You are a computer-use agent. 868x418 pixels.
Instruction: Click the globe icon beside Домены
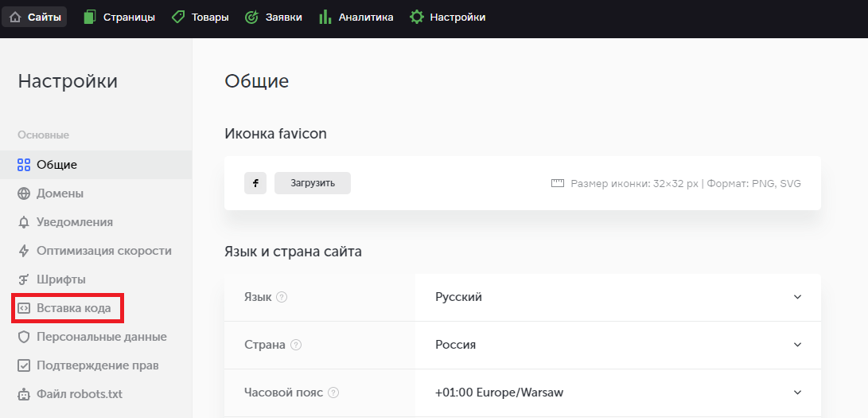24,193
